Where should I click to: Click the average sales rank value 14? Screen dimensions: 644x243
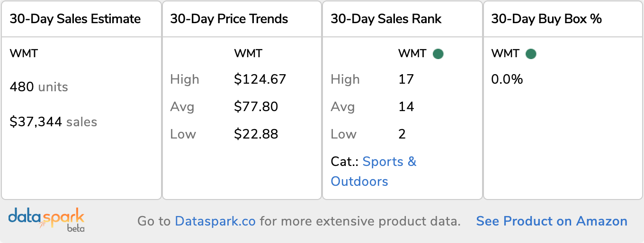click(406, 106)
